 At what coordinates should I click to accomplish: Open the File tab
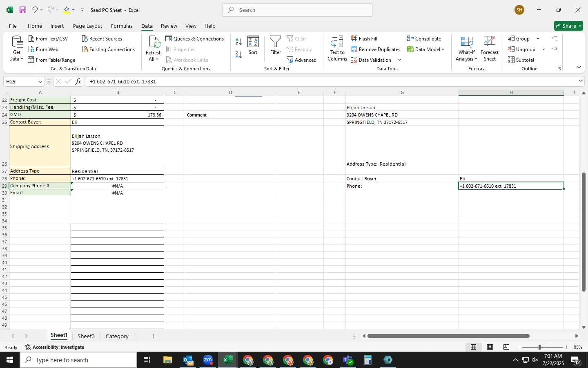coord(13,26)
